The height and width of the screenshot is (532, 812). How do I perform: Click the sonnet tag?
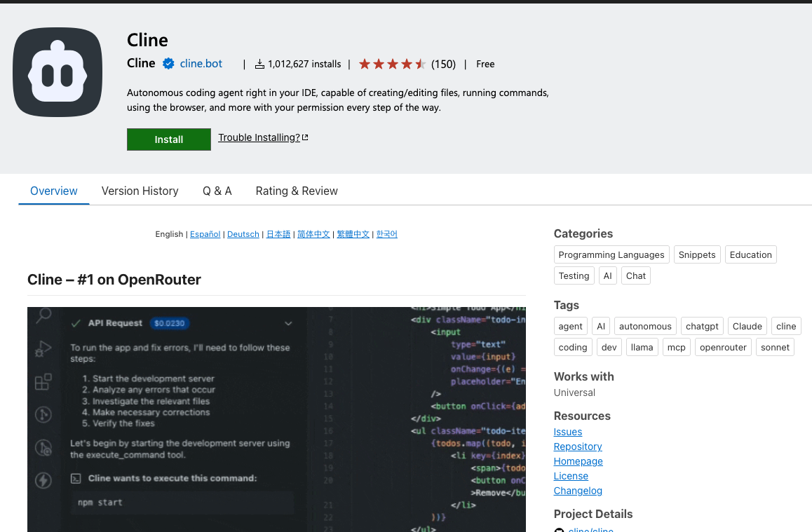pos(776,347)
